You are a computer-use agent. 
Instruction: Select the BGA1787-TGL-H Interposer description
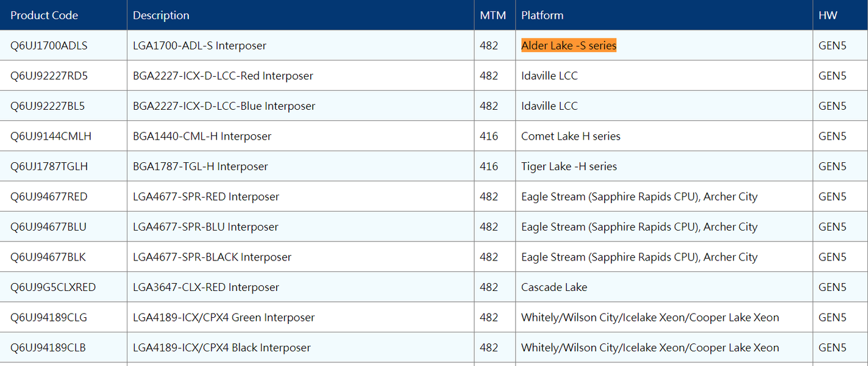(200, 167)
